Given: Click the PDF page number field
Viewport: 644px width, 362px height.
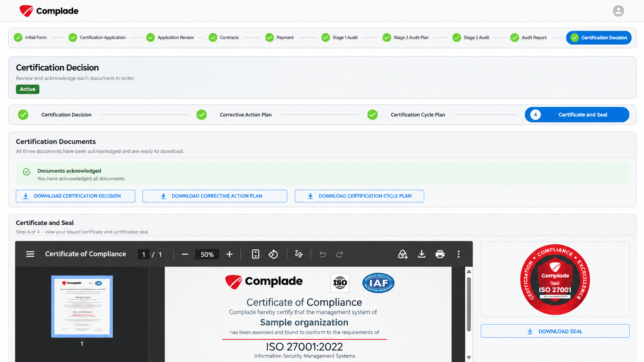Looking at the screenshot, I should pyautogui.click(x=144, y=254).
